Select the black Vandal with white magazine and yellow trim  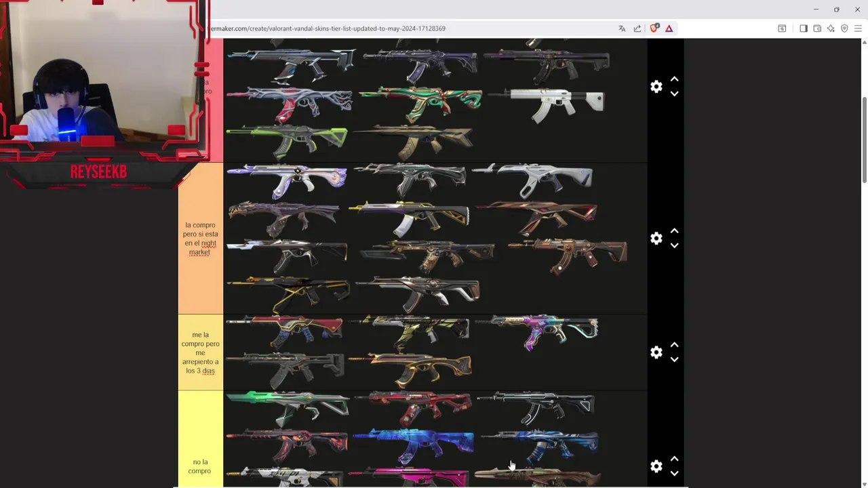pos(409,218)
